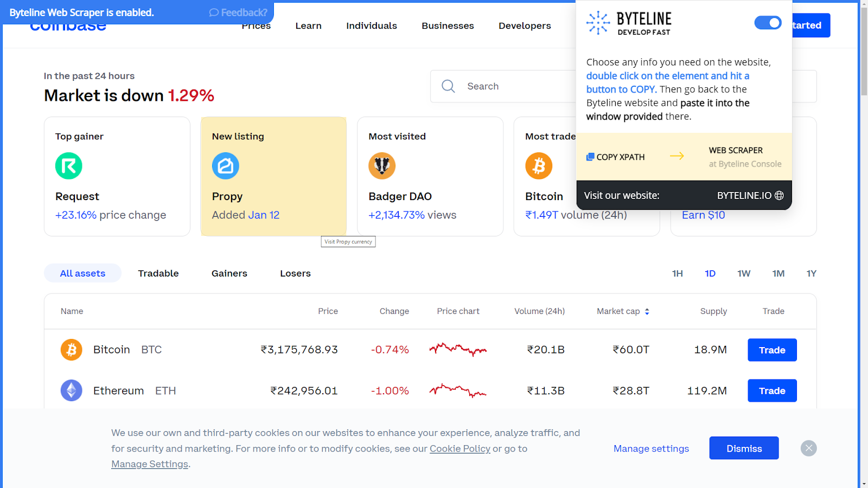
Task: Click the Badger DAO logo icon
Action: pos(382,166)
